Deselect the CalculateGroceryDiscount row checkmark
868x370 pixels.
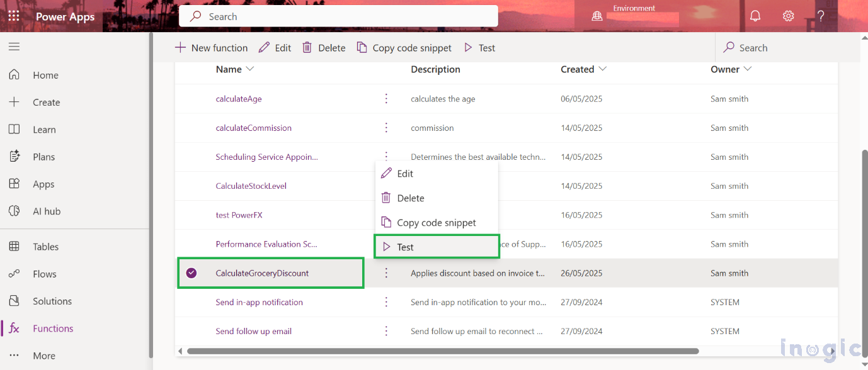pyautogui.click(x=191, y=273)
